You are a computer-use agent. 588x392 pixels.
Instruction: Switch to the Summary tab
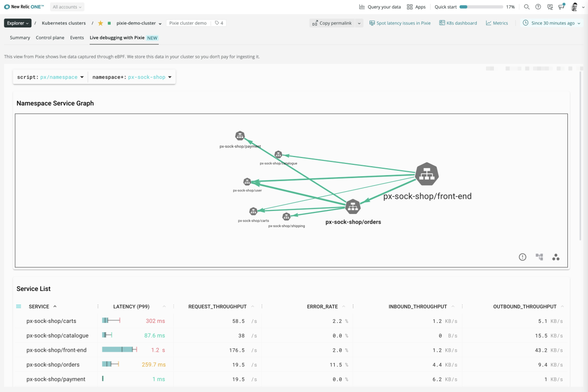(20, 38)
